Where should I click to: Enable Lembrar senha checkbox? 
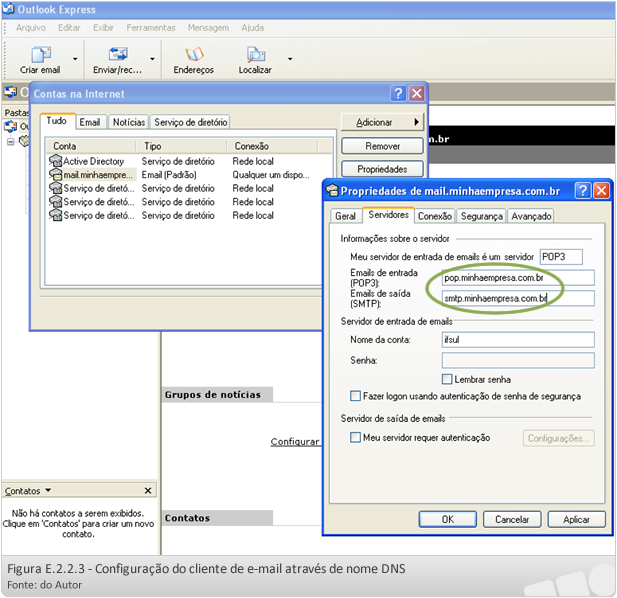[x=447, y=379]
